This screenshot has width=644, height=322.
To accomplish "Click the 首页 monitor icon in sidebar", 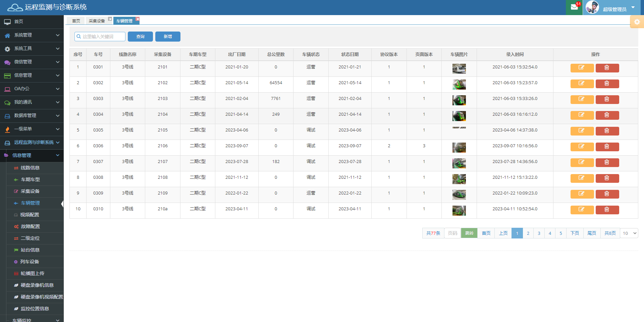I will 7,22.
